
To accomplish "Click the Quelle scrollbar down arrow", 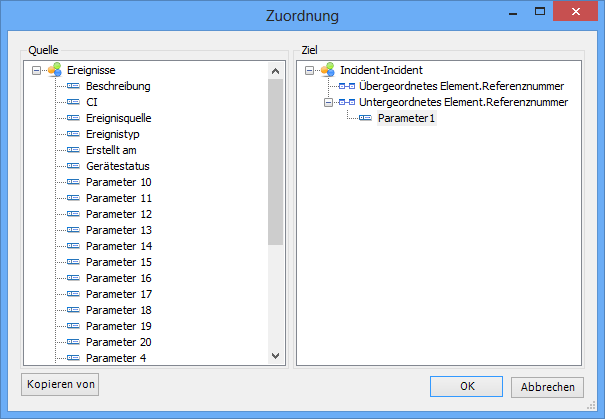I will tap(276, 355).
